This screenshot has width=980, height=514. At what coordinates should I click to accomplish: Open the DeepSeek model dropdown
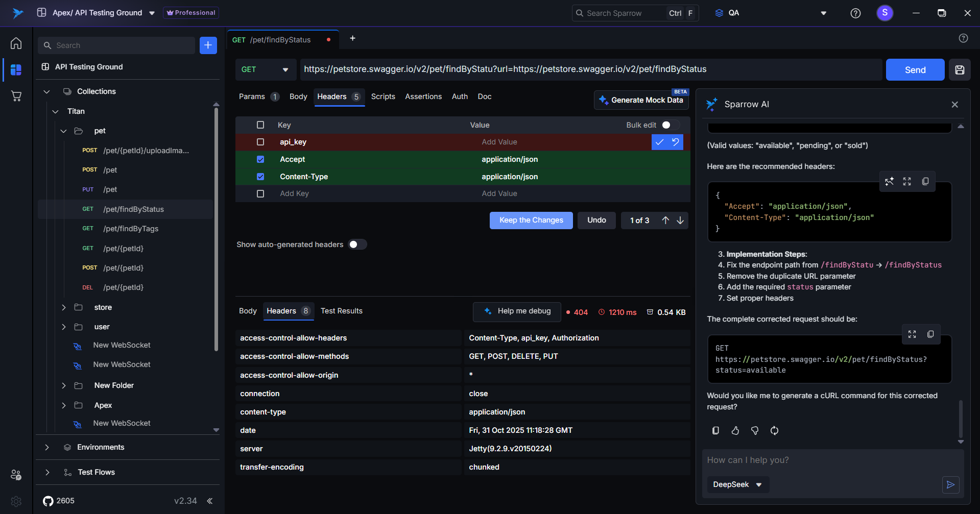click(x=737, y=484)
